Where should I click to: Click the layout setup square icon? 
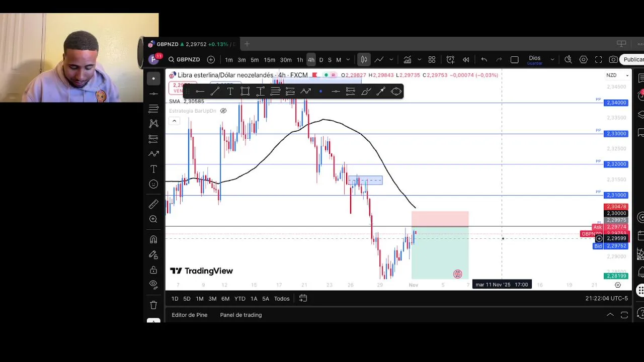click(514, 59)
